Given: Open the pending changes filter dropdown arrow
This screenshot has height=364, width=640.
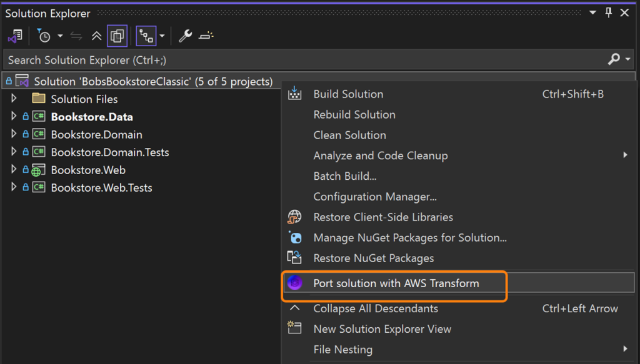Looking at the screenshot, I should tap(59, 36).
